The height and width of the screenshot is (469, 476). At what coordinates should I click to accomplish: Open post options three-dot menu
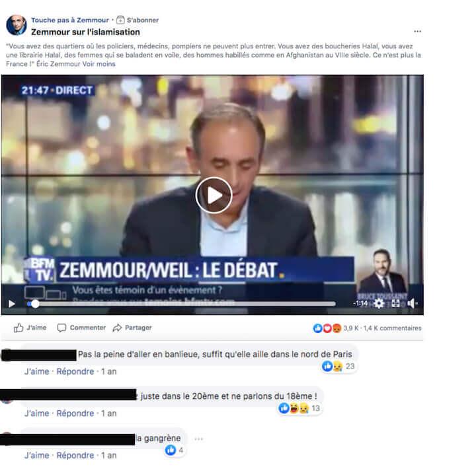418,31
